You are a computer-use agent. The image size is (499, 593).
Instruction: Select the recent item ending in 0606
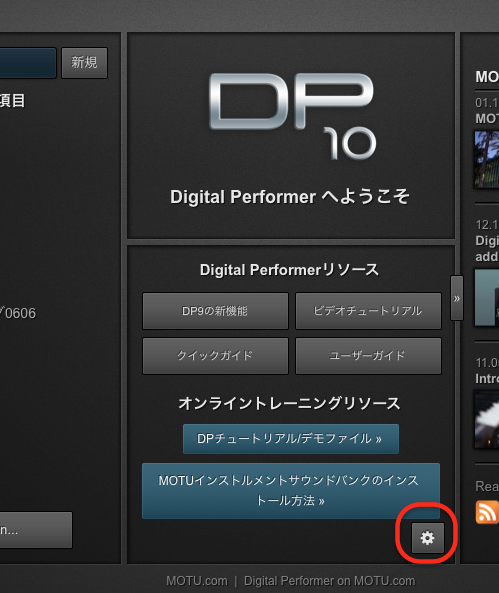tap(18, 313)
